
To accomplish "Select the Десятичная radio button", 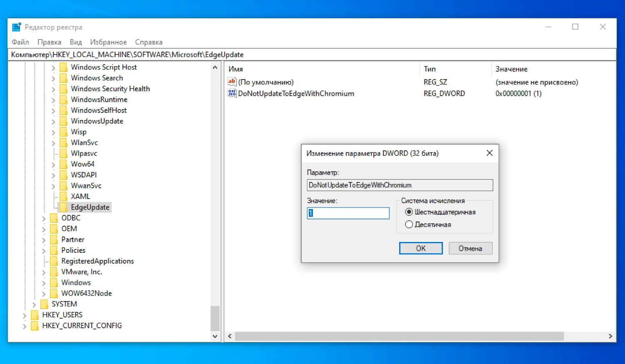I will [x=409, y=224].
